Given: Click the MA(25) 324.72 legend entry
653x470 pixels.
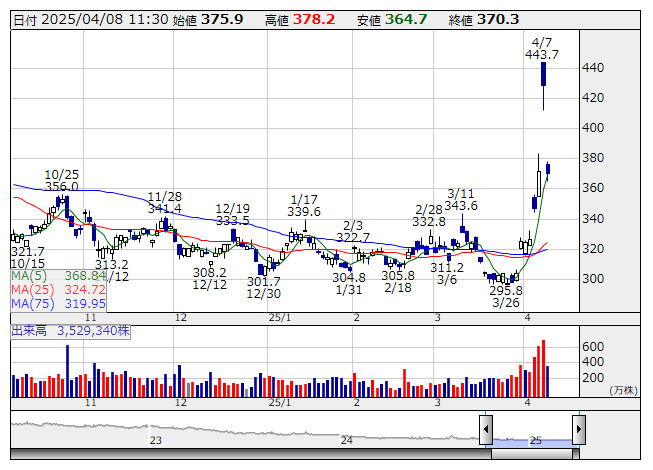Looking at the screenshot, I should (x=58, y=290).
